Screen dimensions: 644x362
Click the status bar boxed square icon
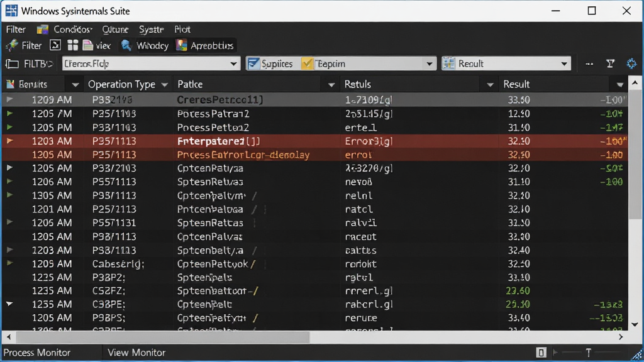541,353
